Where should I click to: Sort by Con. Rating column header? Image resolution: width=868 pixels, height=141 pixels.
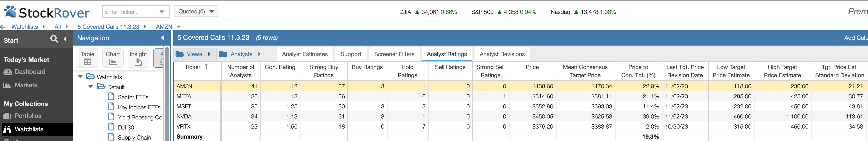(x=280, y=71)
